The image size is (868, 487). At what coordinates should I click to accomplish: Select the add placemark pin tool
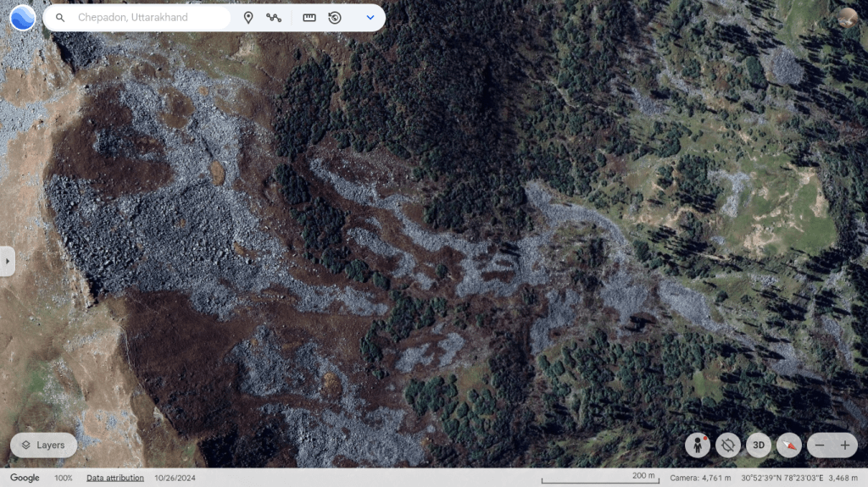point(248,18)
